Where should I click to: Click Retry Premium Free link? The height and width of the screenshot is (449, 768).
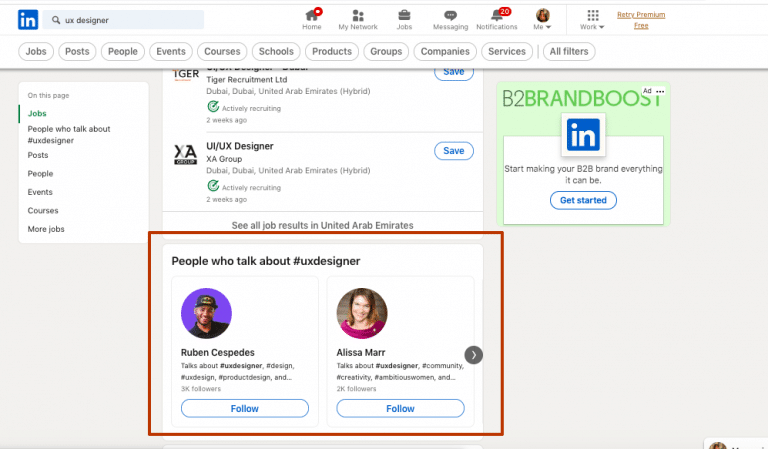(640, 20)
